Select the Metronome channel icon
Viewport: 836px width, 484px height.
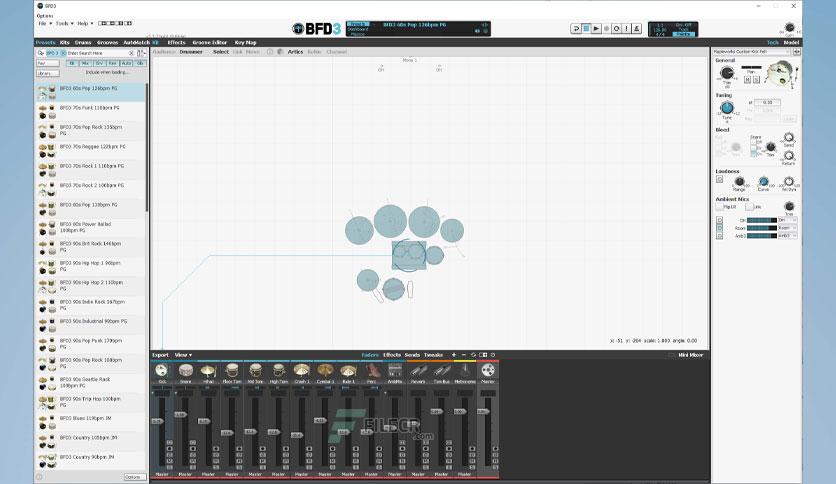click(x=464, y=370)
